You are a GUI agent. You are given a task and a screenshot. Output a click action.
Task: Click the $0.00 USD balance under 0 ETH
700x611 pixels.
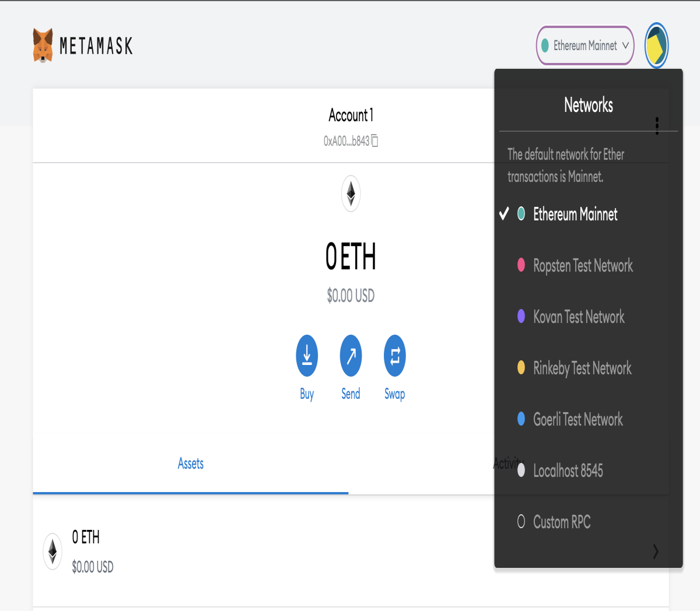click(x=351, y=296)
